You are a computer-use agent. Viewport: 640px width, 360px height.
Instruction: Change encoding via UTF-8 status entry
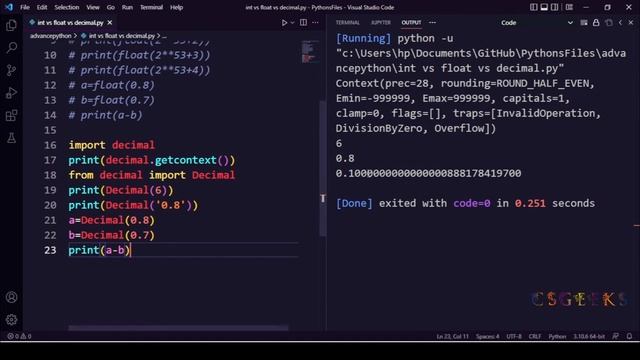514,336
